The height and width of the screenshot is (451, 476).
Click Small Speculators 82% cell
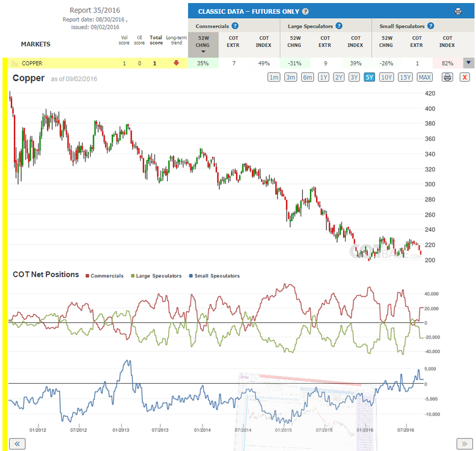click(x=448, y=63)
